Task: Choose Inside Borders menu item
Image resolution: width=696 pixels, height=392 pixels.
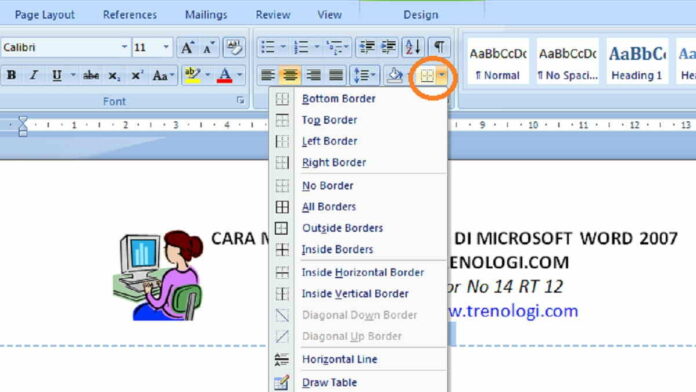Action: click(358, 249)
